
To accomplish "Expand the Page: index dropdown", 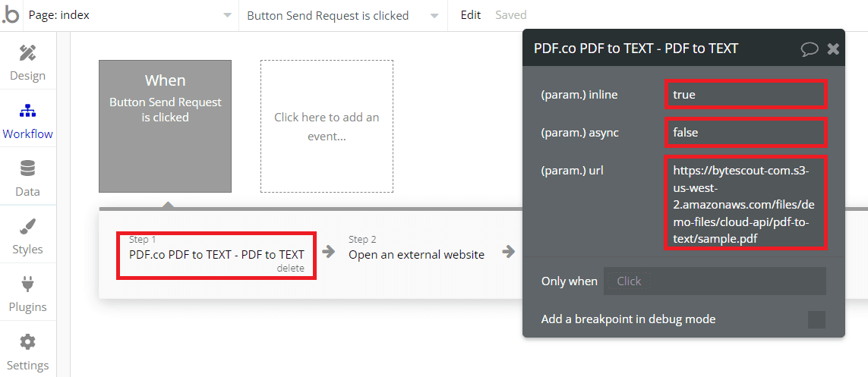I will click(129, 15).
